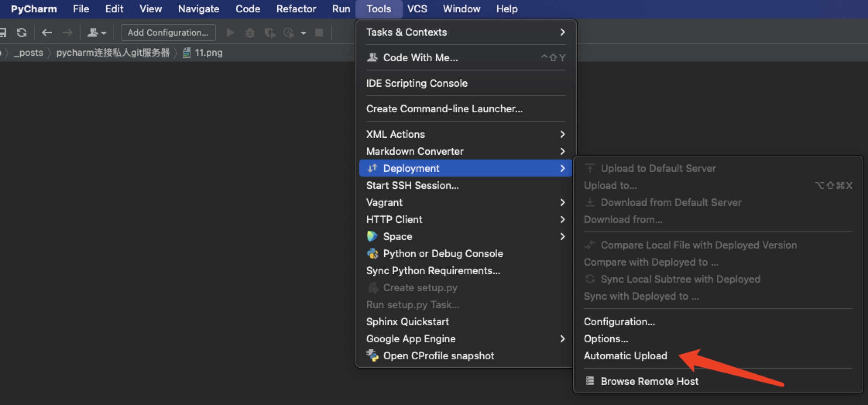Open the Refactor menu
The width and height of the screenshot is (868, 405).
tap(296, 9)
